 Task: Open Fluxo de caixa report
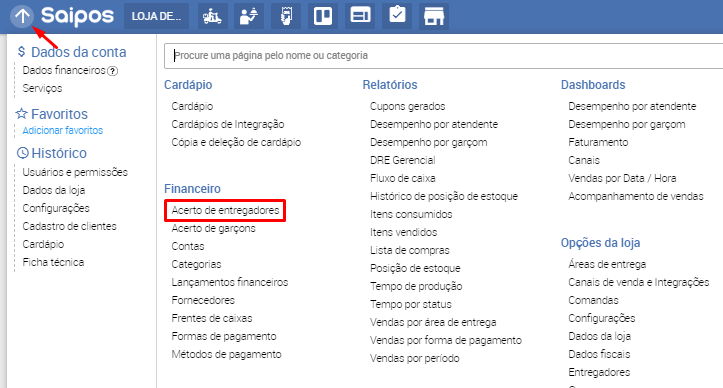tap(402, 178)
